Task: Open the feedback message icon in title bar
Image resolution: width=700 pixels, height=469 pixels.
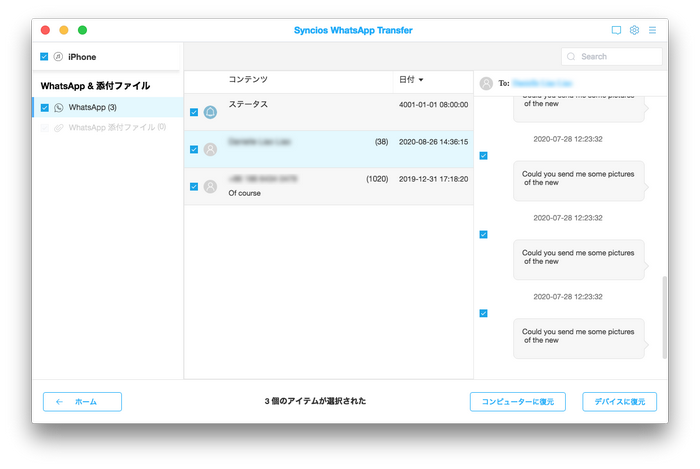Action: [616, 30]
